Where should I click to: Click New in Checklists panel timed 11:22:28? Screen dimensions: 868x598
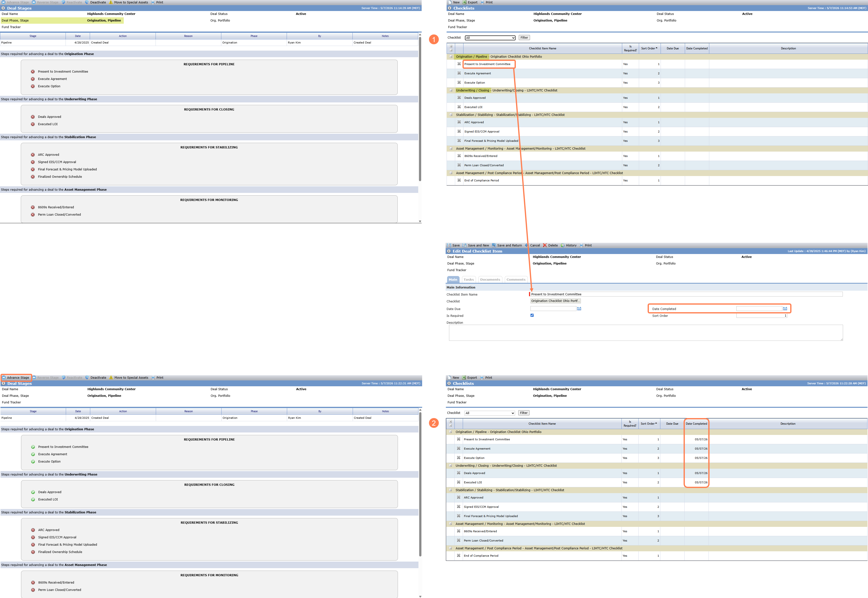point(453,378)
